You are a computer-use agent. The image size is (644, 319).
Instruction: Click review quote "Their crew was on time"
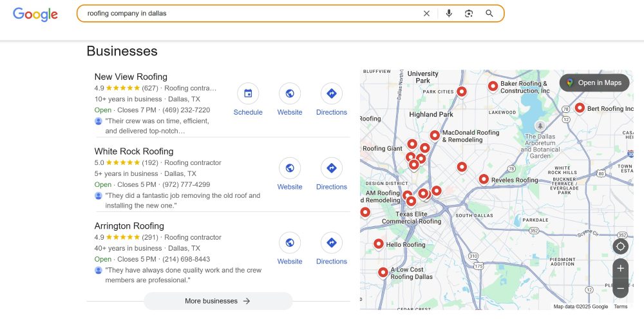pos(157,126)
